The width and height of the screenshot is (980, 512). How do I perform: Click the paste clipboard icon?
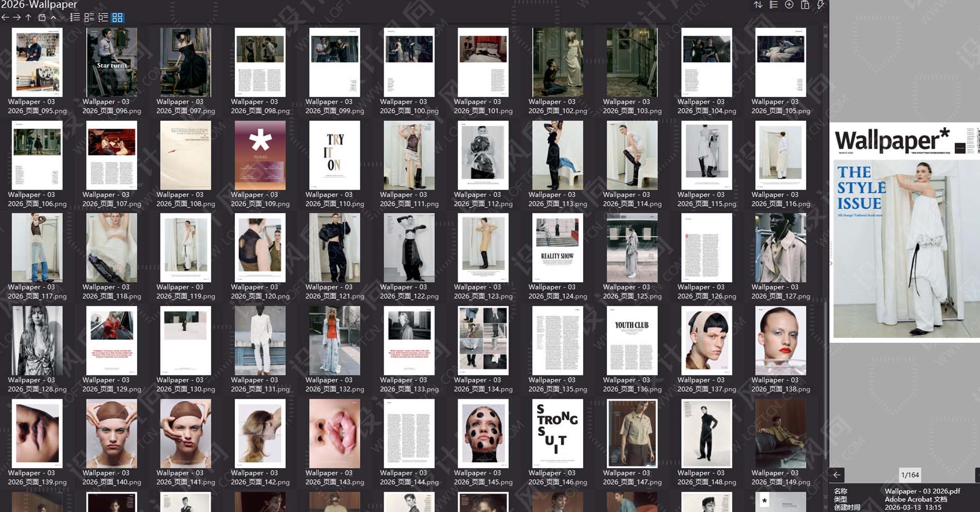(805, 5)
